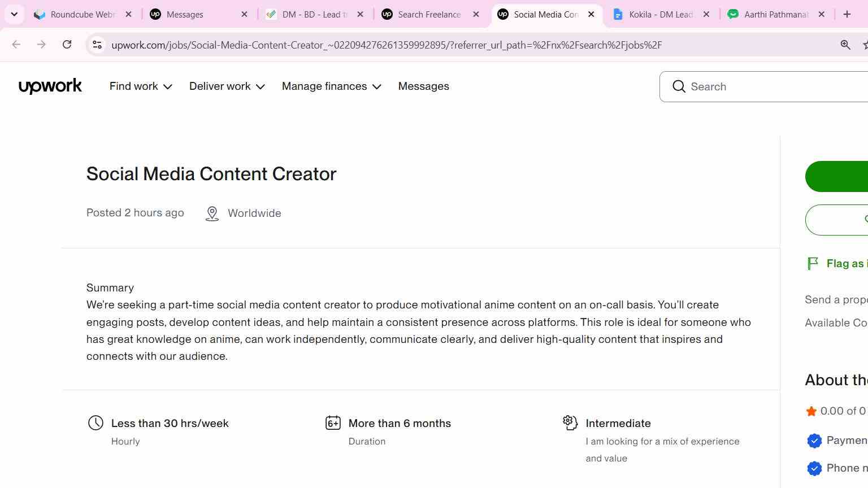The height and width of the screenshot is (488, 868).
Task: Switch to the Roundcube Webmail tab
Action: pyautogui.click(x=83, y=14)
